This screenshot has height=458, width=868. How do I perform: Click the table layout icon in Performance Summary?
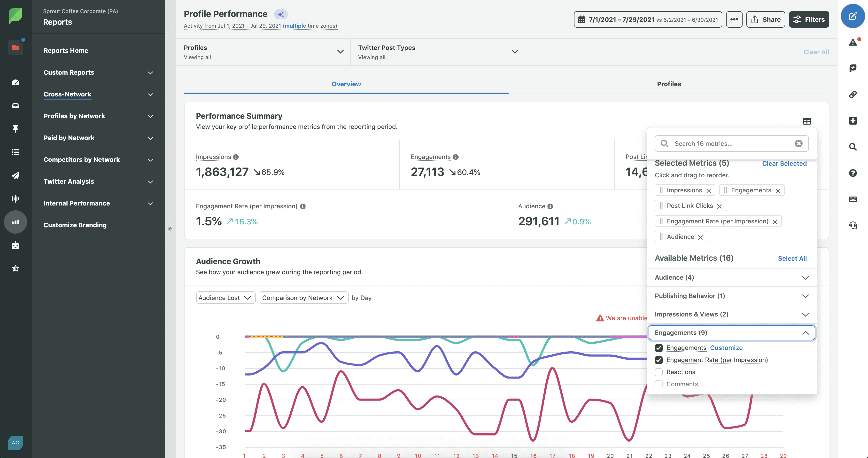click(x=807, y=121)
